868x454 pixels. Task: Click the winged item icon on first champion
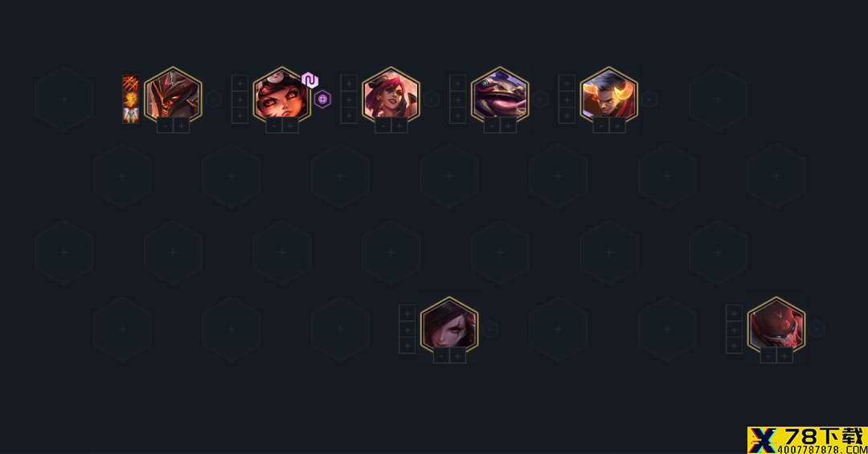click(x=131, y=115)
